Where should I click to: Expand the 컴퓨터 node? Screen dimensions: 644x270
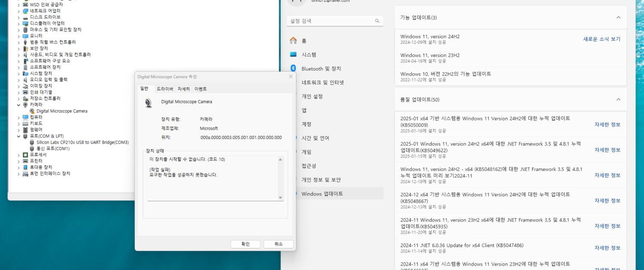[x=18, y=117]
